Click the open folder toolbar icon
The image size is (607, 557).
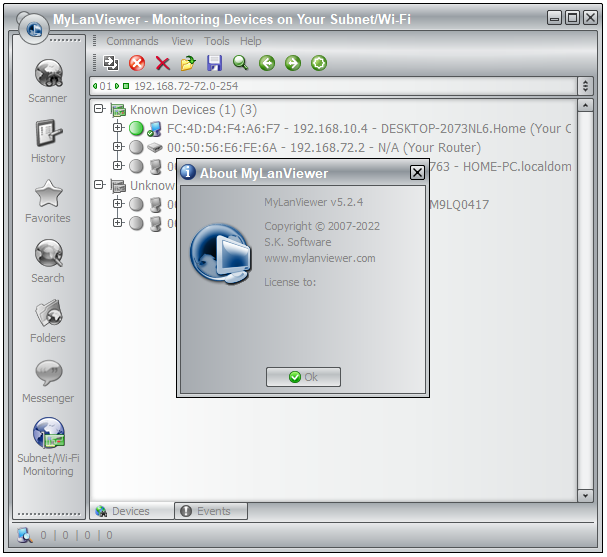pos(189,63)
